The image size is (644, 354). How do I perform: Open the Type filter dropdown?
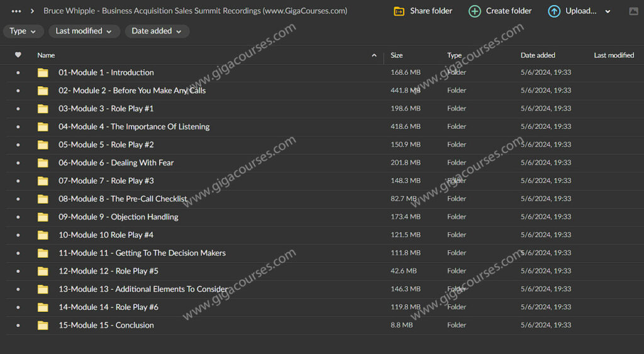[24, 31]
